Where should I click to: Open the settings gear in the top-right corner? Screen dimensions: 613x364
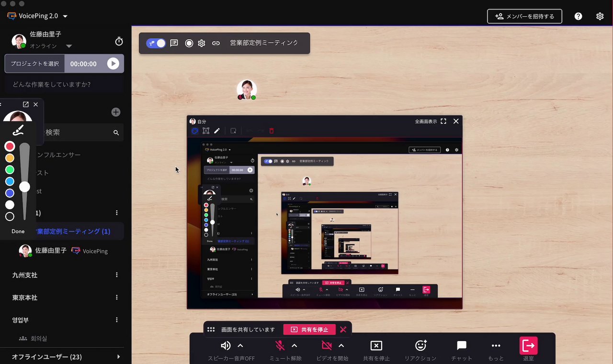(600, 16)
